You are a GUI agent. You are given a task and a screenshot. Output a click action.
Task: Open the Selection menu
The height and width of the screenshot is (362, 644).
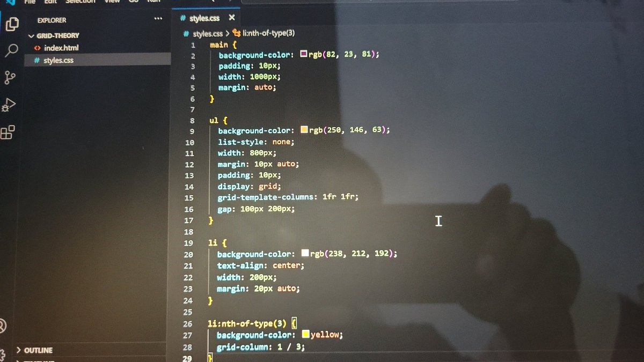(80, 2)
